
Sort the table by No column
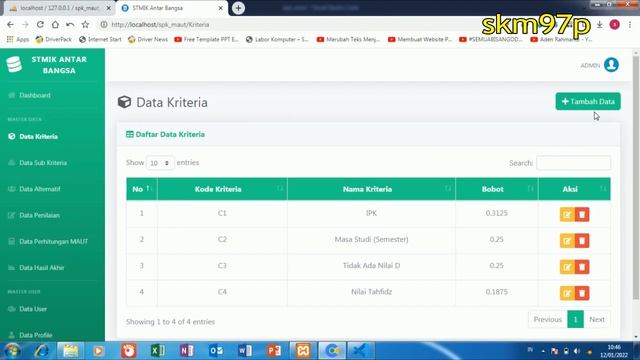(x=141, y=189)
